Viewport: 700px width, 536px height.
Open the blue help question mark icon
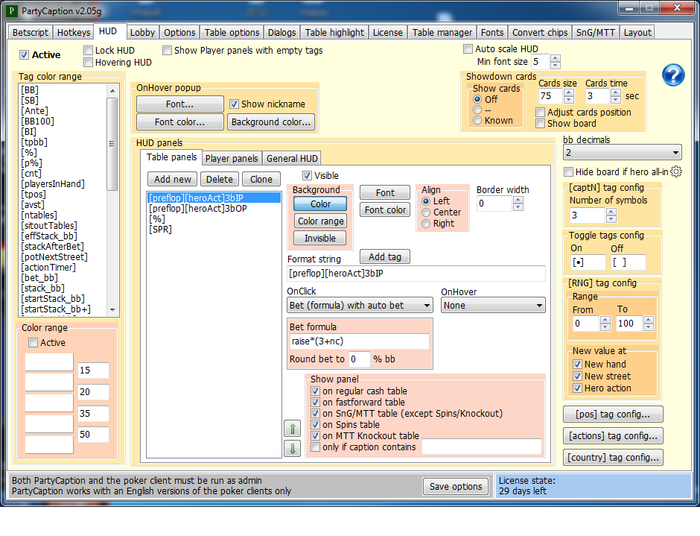[x=673, y=75]
